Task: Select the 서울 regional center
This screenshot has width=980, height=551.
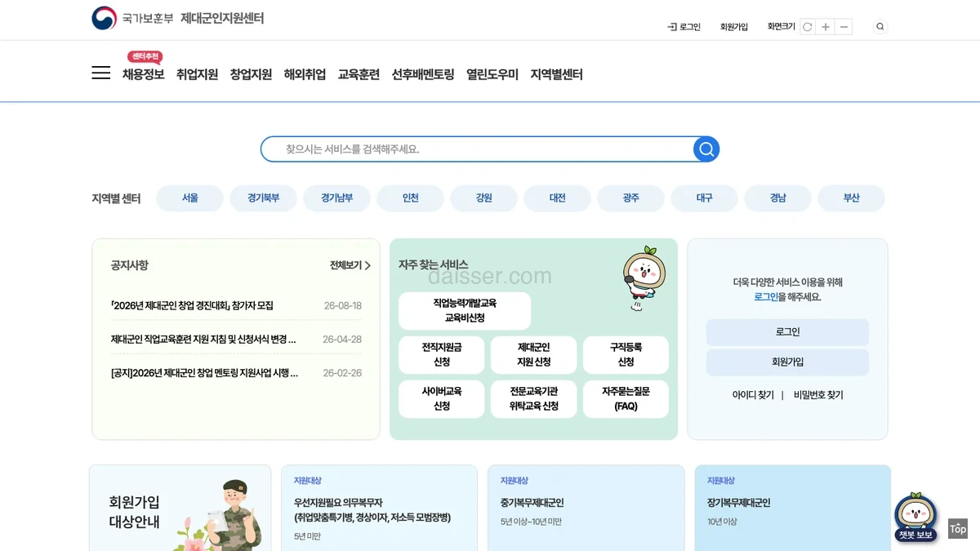Action: point(190,198)
